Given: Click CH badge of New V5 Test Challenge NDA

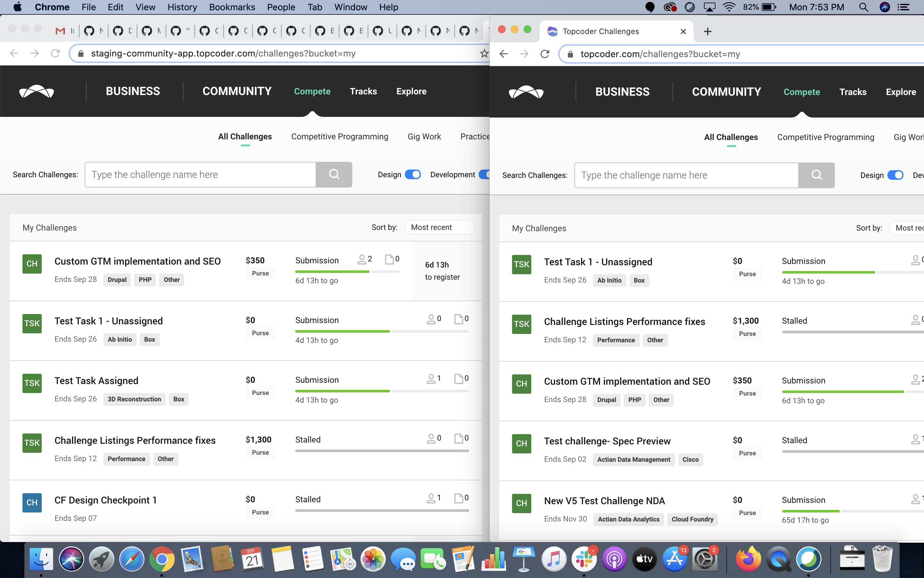Looking at the screenshot, I should (522, 503).
